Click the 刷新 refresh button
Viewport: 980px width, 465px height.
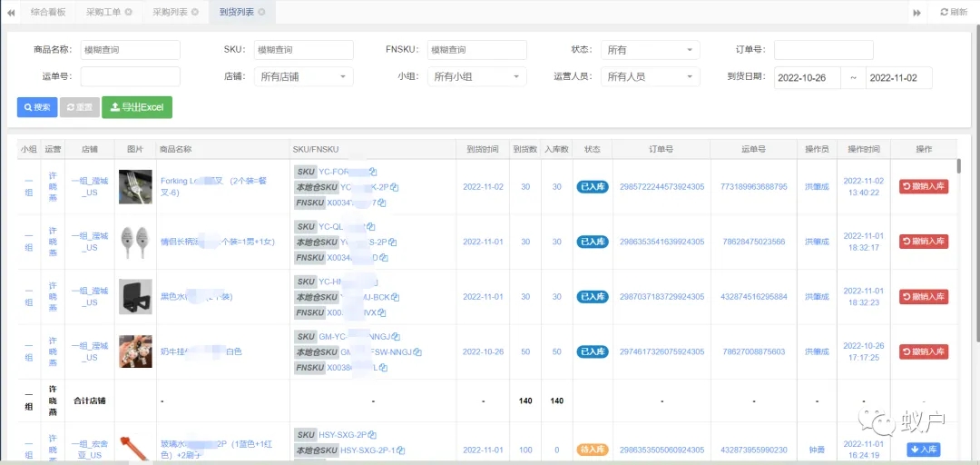pos(954,12)
